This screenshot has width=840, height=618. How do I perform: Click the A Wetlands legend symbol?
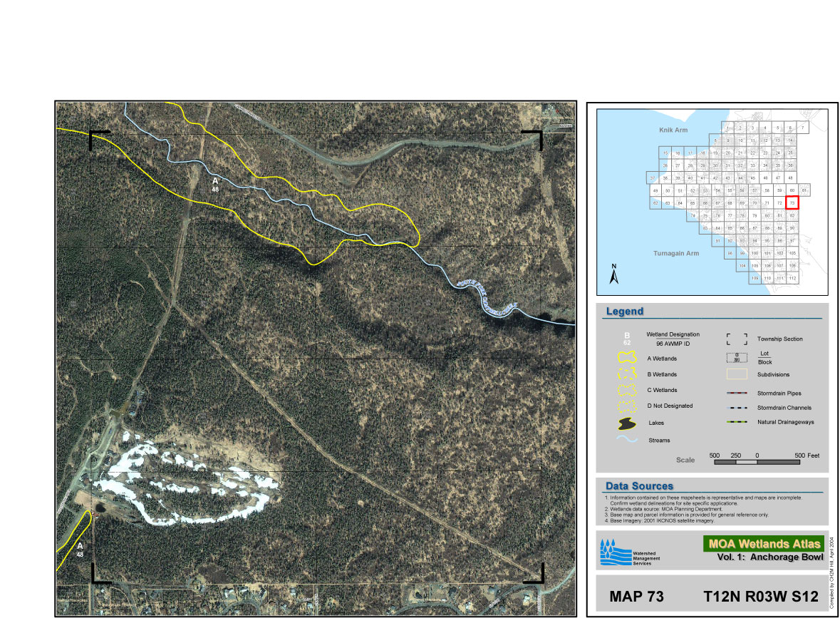(627, 358)
